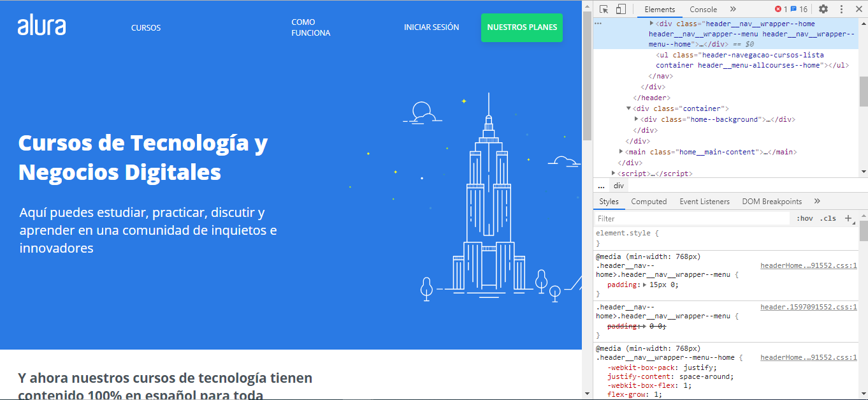
Task: Click the NUESTROS PLANES button
Action: pos(522,27)
